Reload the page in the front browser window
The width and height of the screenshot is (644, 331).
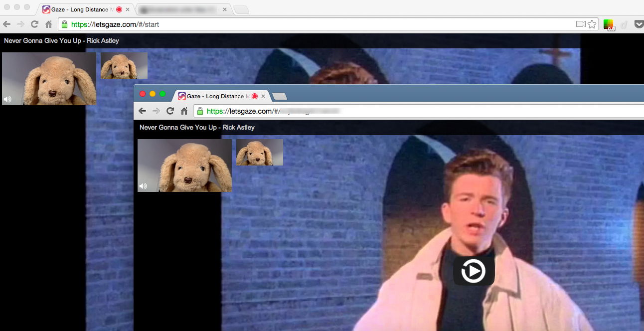pyautogui.click(x=170, y=111)
